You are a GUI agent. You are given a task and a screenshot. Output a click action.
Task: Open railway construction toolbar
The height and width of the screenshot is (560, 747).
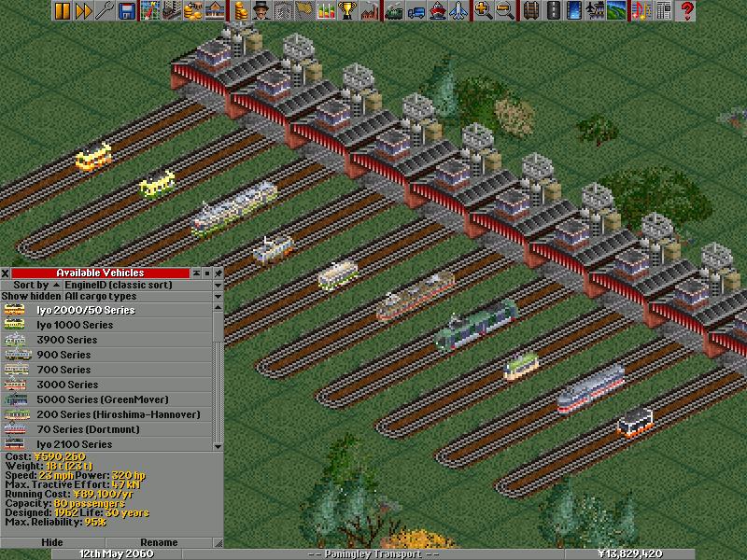[530, 10]
